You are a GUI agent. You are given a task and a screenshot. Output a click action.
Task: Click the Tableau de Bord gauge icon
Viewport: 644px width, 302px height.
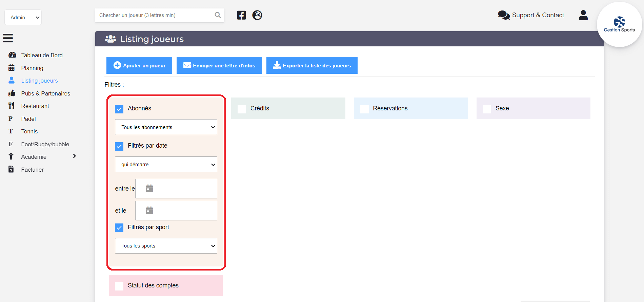click(12, 55)
